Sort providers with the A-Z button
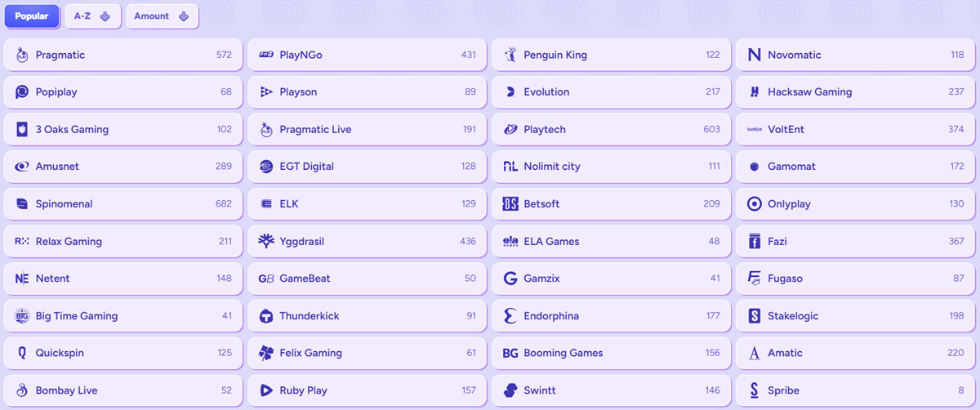Viewport: 980px width, 410px height. pyautogui.click(x=92, y=16)
